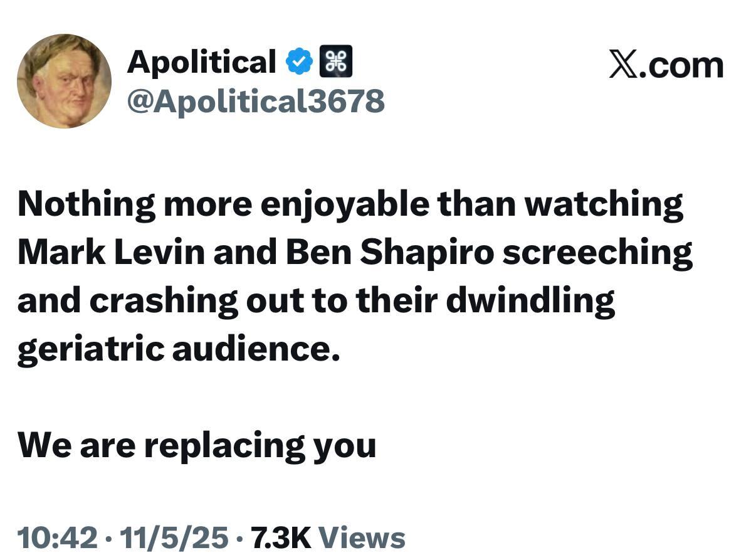Click the name Mark Levin in the post
The width and height of the screenshot is (756, 560).
(x=111, y=252)
